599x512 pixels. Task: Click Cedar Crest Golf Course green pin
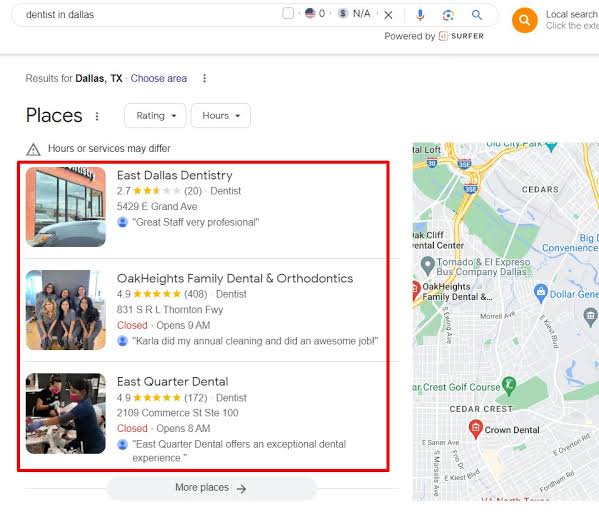(509, 386)
